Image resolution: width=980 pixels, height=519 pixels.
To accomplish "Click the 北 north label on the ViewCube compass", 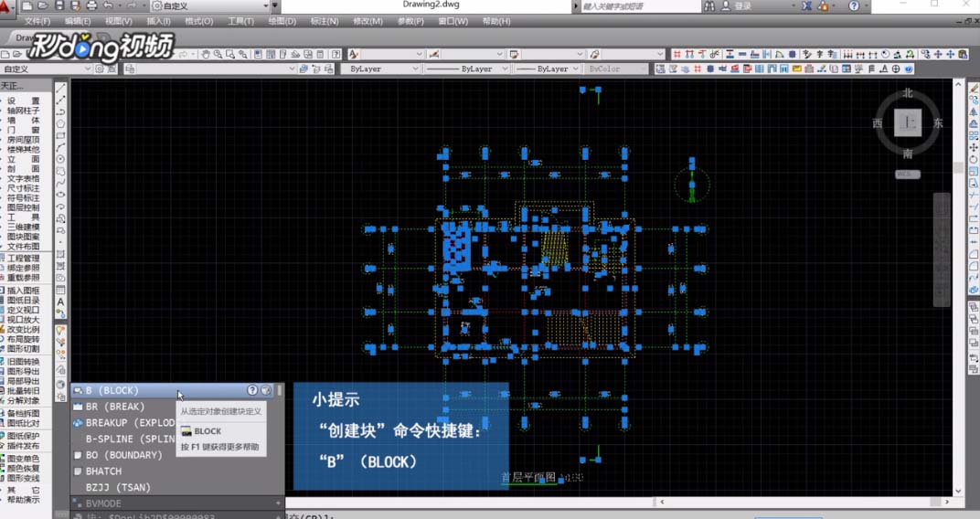I will (x=908, y=93).
